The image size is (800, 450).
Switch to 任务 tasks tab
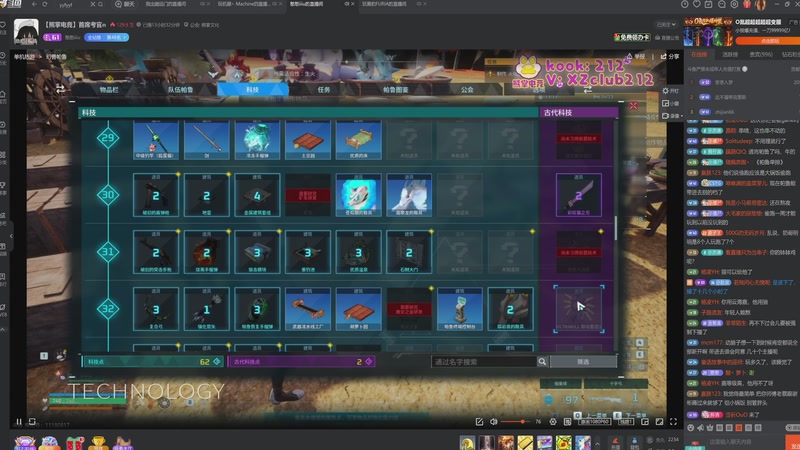[x=324, y=89]
